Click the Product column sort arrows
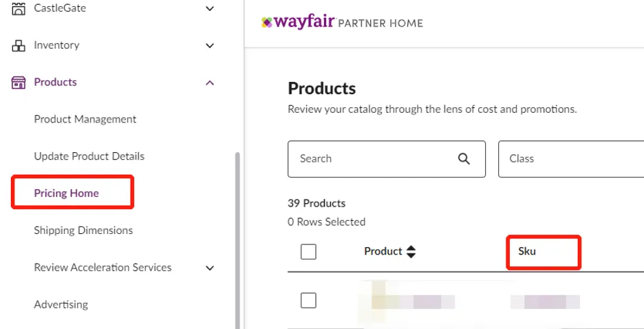 click(x=411, y=252)
